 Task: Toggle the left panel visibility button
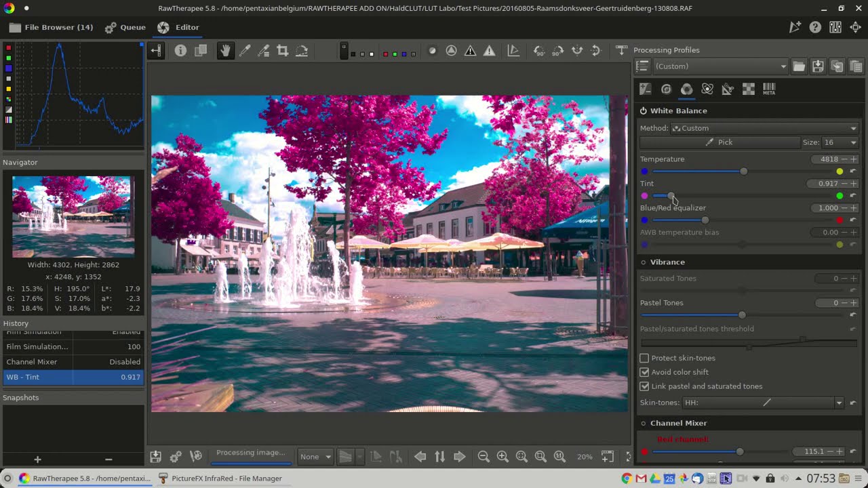tap(156, 51)
